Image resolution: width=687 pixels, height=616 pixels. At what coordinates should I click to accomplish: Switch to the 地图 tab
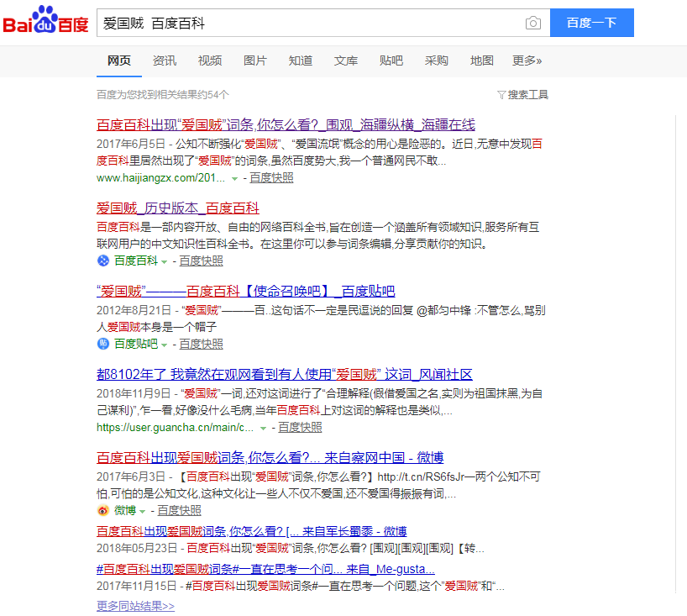tap(482, 61)
